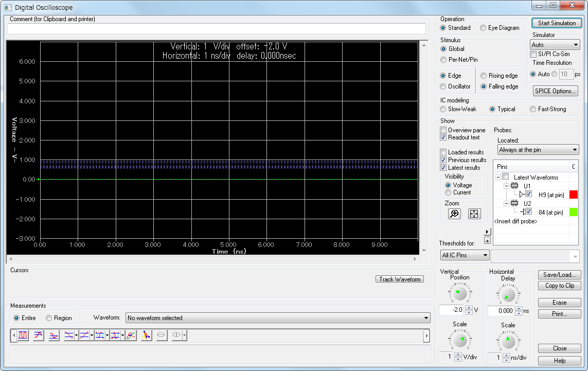Click the Start Simulation button
This screenshot has width=588, height=371.
557,23
